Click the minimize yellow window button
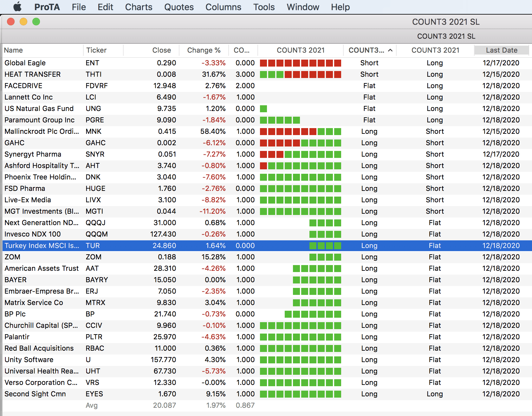Viewport: 532px width, 416px height. pyautogui.click(x=23, y=22)
